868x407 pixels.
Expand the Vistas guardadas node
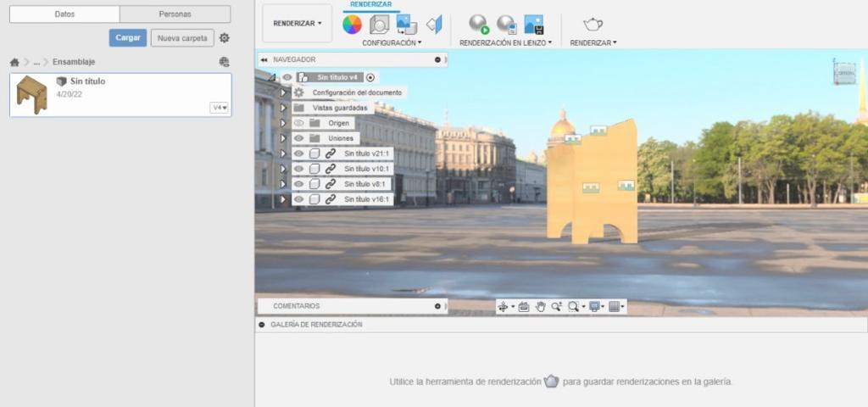click(283, 108)
